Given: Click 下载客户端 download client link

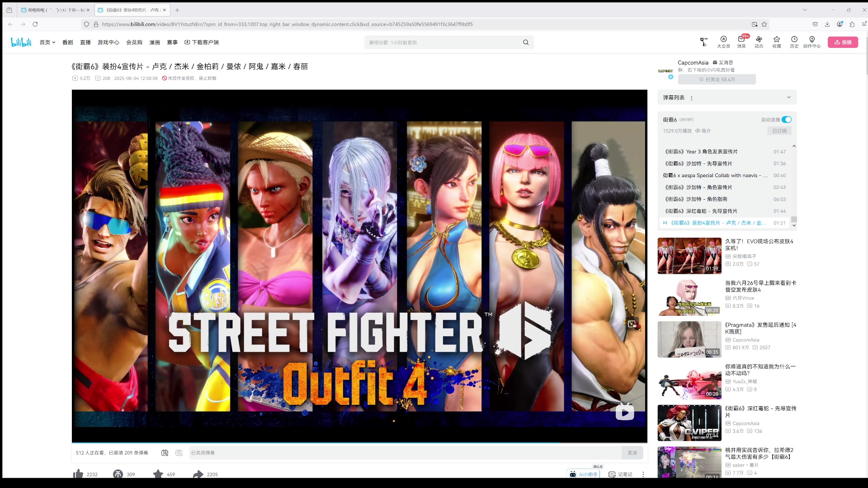Looking at the screenshot, I should 201,42.
